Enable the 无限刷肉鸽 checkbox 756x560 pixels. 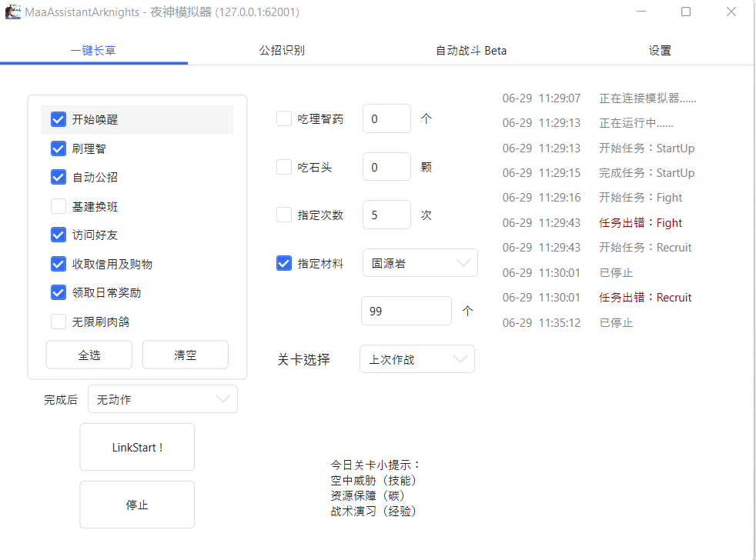click(x=59, y=322)
